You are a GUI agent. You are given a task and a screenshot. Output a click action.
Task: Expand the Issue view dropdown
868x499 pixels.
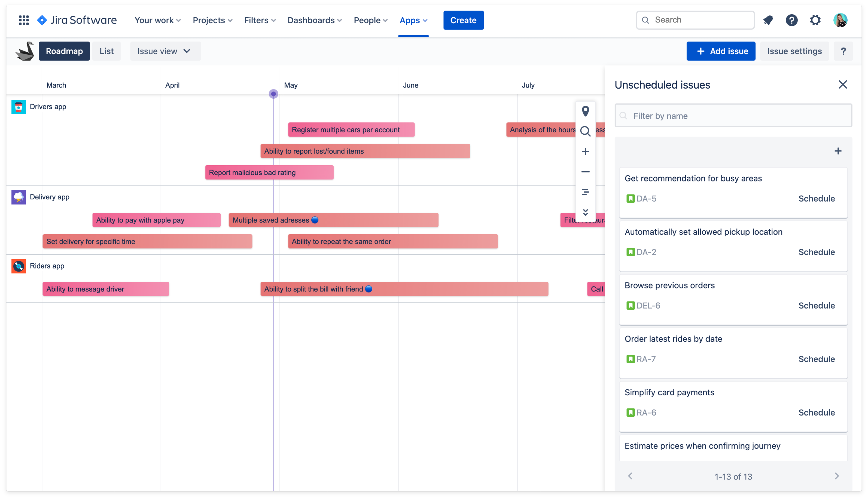tap(165, 51)
